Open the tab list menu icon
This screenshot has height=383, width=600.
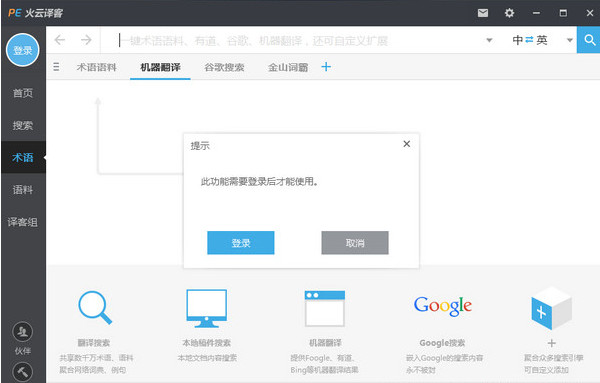pyautogui.click(x=56, y=67)
